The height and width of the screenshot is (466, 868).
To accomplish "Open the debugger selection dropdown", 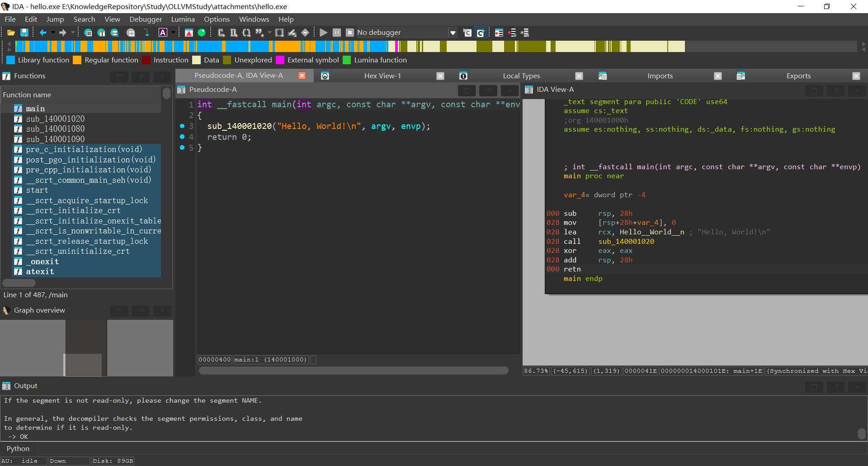I will [x=453, y=33].
